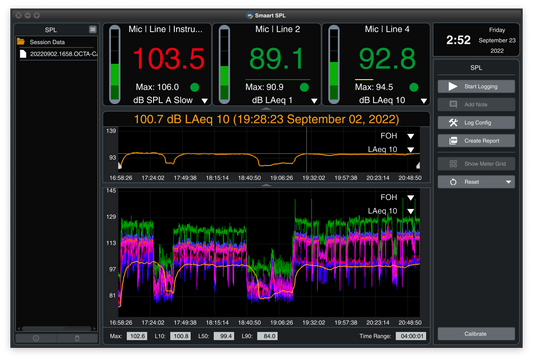Open the SPL panel menu icon
Image resolution: width=533 pixels, height=360 pixels.
92,29
